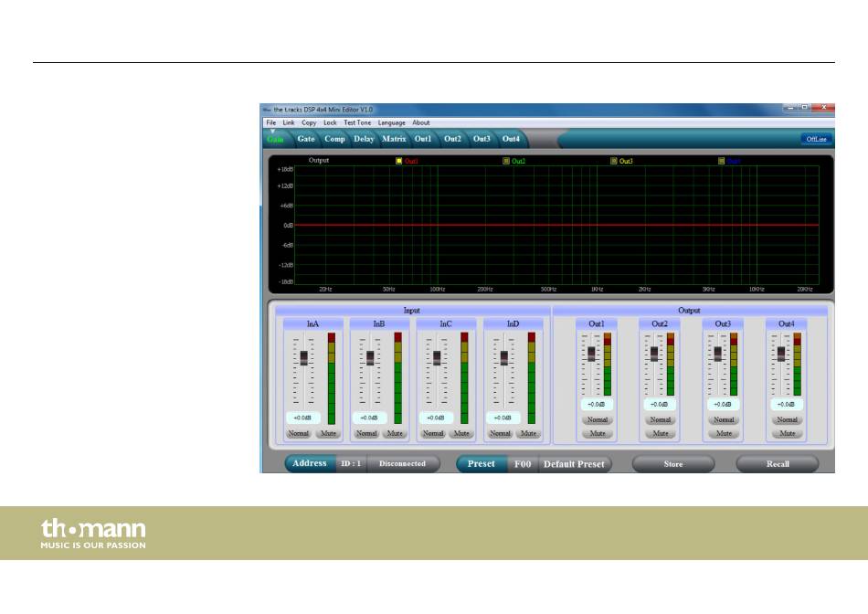The image size is (868, 614).
Task: Click the Out2 gain fader knob
Action: pyautogui.click(x=654, y=354)
